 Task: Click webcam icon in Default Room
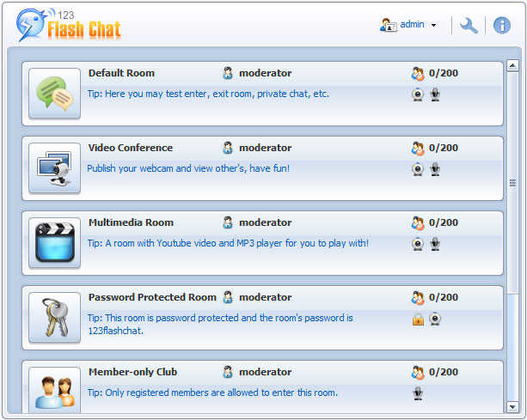418,94
